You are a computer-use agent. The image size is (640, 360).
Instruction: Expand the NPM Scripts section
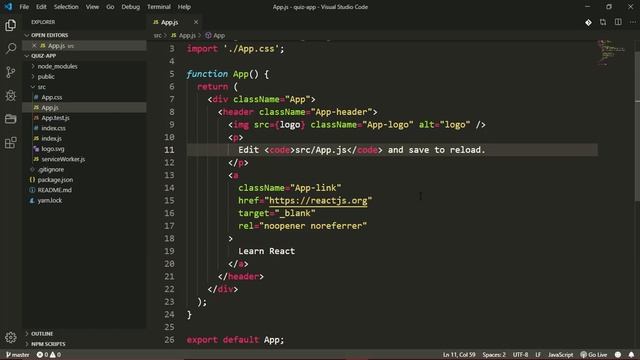(48, 344)
